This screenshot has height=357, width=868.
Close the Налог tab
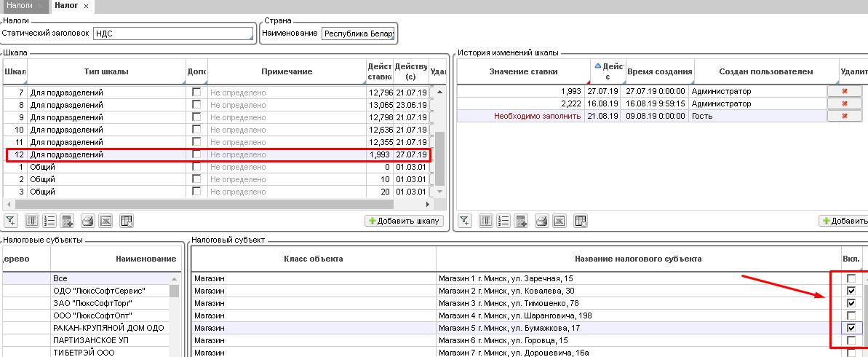pos(86,6)
